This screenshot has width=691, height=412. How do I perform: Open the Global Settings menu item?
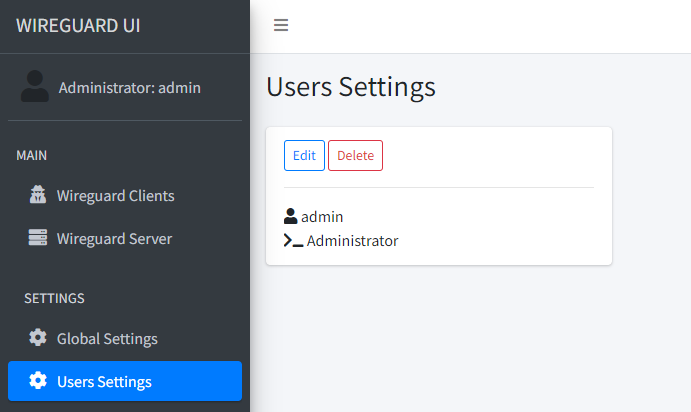(x=107, y=338)
